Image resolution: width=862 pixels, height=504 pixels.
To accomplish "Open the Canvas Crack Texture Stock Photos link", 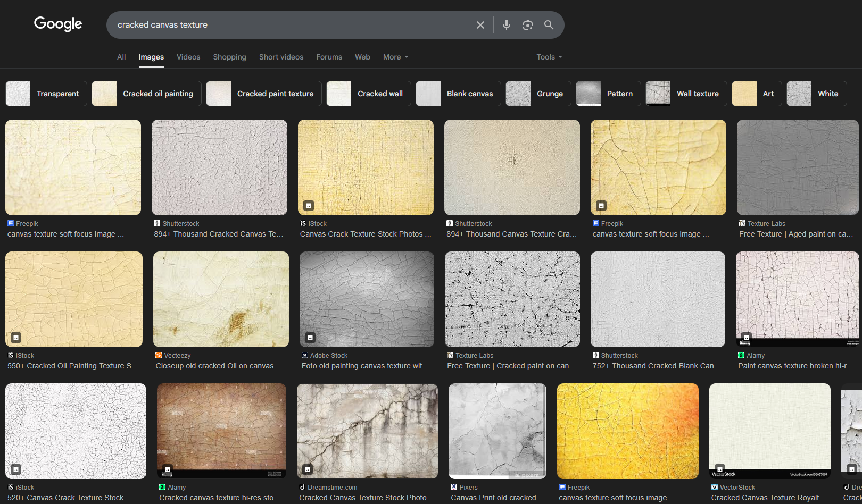I will pyautogui.click(x=365, y=234).
